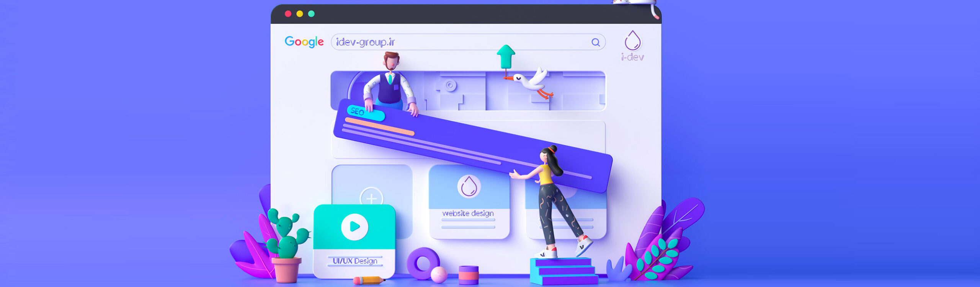Click the plus icon on the empty card
Screen dimensions: 980x287
click(x=371, y=198)
